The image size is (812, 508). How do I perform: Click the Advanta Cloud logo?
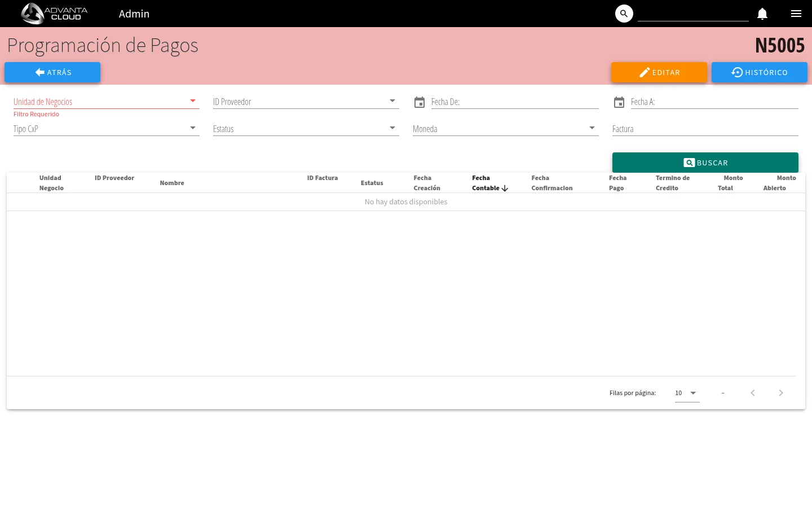click(54, 14)
